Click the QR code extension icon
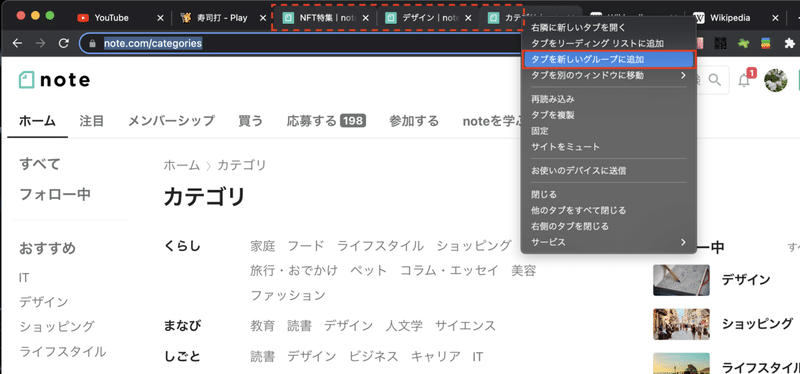The width and height of the screenshot is (800, 374). pyautogui.click(x=720, y=43)
